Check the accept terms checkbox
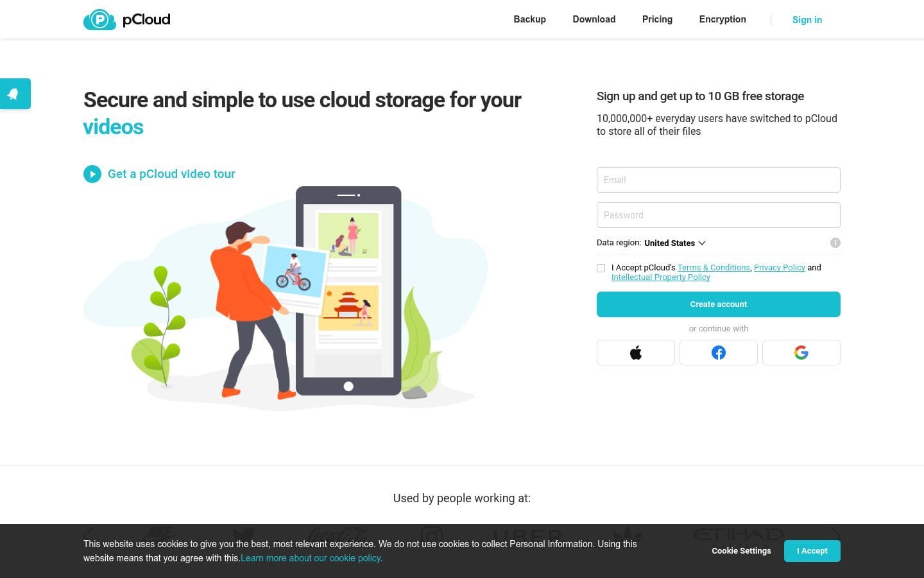Image resolution: width=924 pixels, height=578 pixels. [x=601, y=268]
